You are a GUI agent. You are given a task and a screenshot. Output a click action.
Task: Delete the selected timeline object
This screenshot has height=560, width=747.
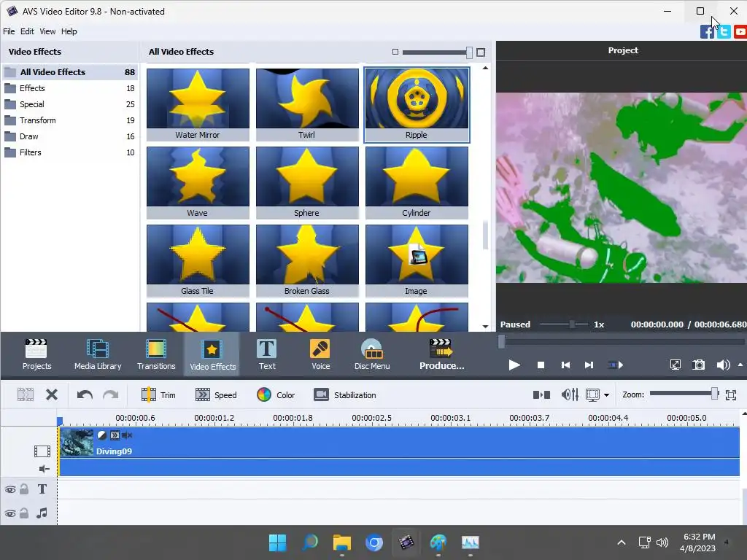[52, 394]
